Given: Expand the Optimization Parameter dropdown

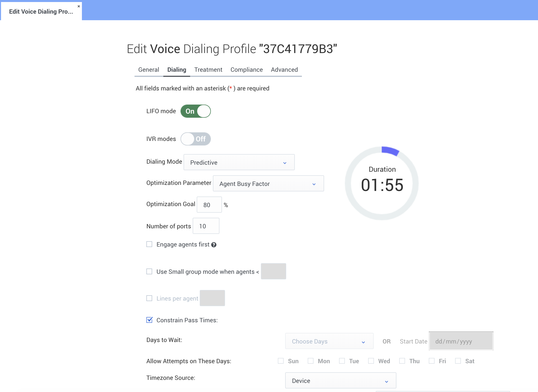Looking at the screenshot, I should (x=268, y=184).
